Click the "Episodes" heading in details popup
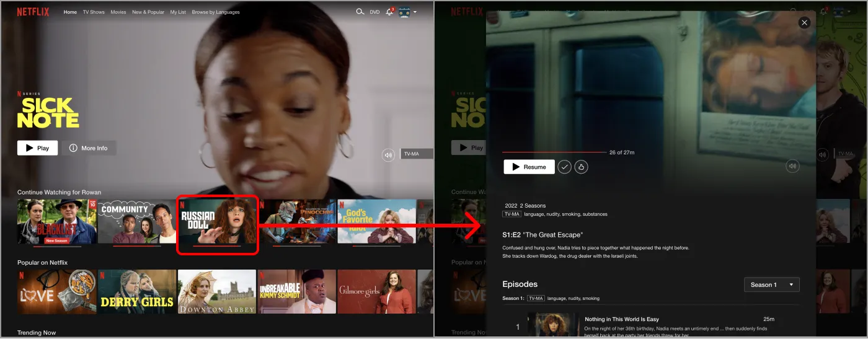The width and height of the screenshot is (868, 339). click(520, 284)
